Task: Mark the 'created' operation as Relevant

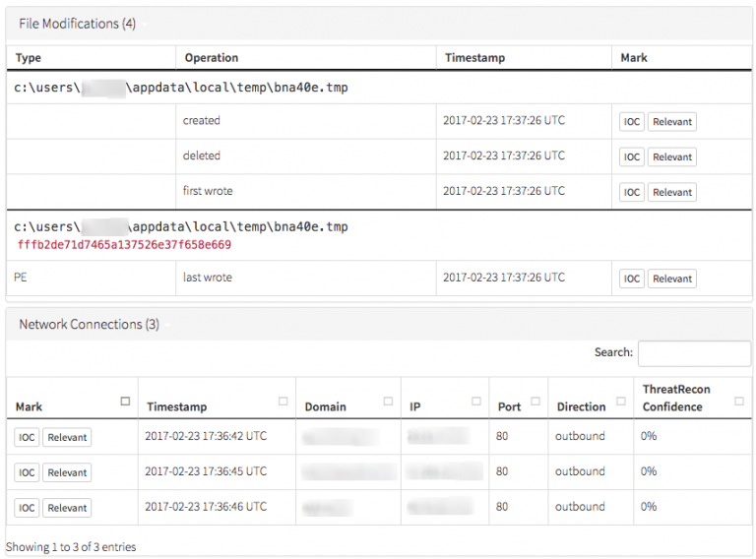Action: (x=671, y=122)
